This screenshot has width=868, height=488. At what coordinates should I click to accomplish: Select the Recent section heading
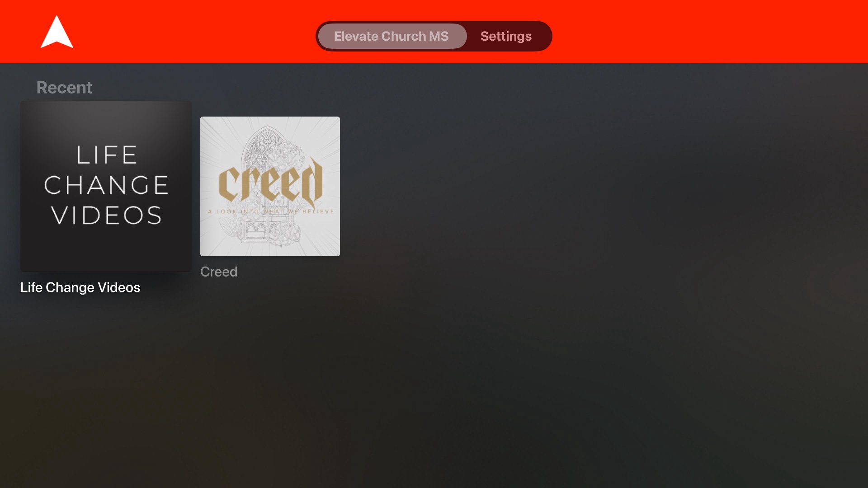point(64,87)
